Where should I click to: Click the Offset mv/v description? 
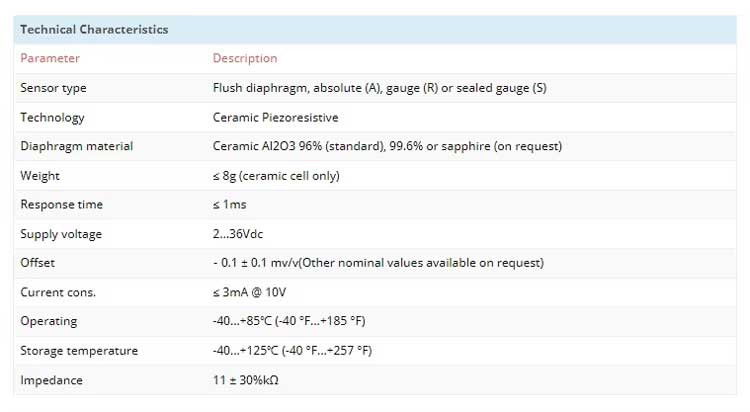tap(378, 263)
